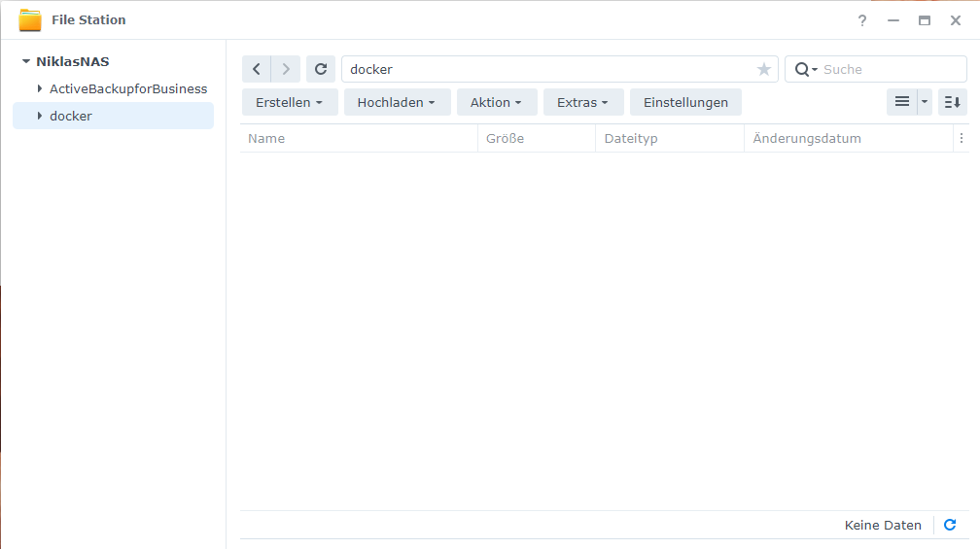Select NiklasNAS root in the tree
Viewport: 980px width, 549px height.
(x=73, y=62)
